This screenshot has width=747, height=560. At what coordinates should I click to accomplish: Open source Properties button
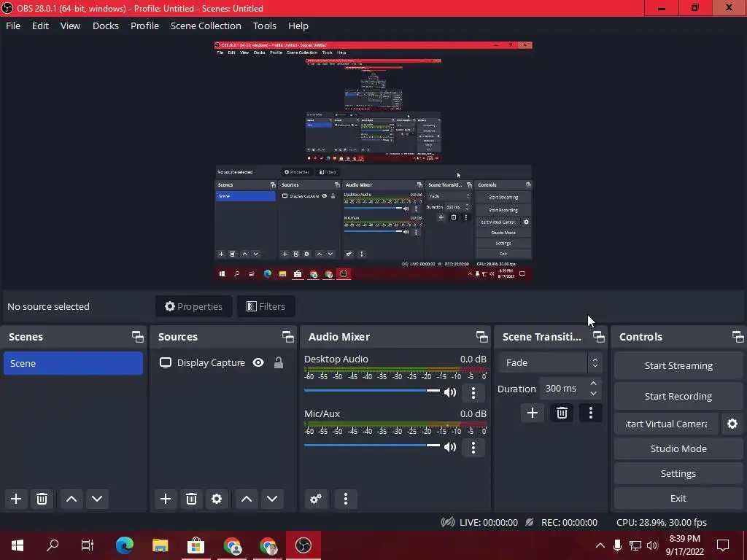pyautogui.click(x=193, y=307)
